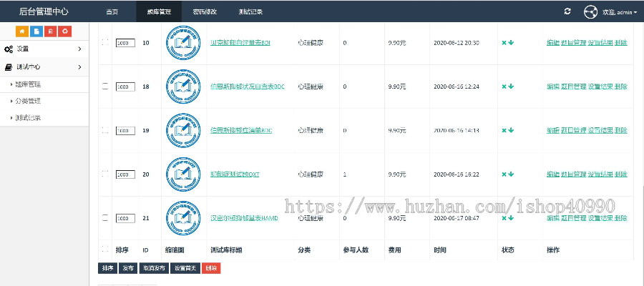Click the refresh icon in header
Screen dimensions: 644x286
567,11
